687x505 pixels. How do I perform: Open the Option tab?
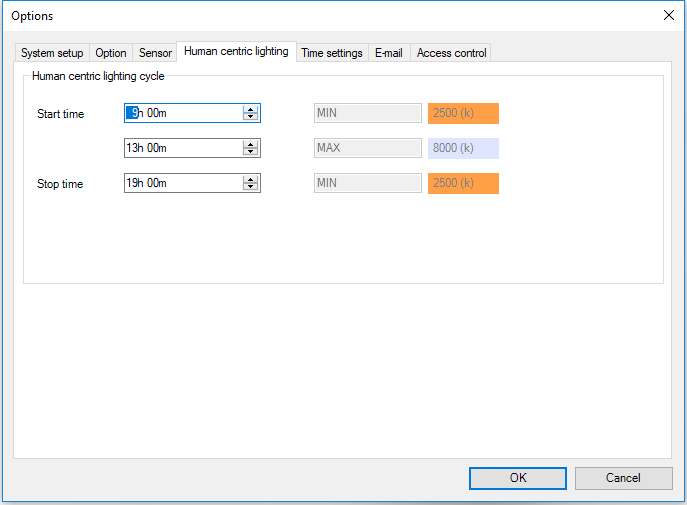(111, 53)
